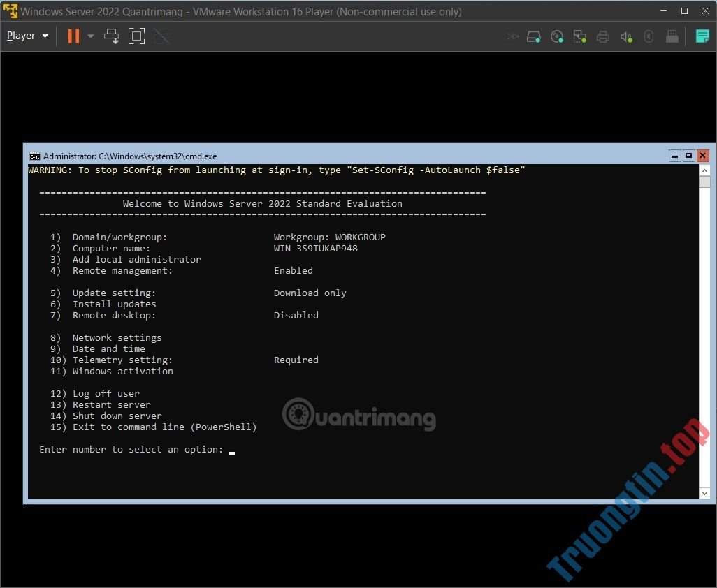Click the hard disk device icon

coord(534,36)
